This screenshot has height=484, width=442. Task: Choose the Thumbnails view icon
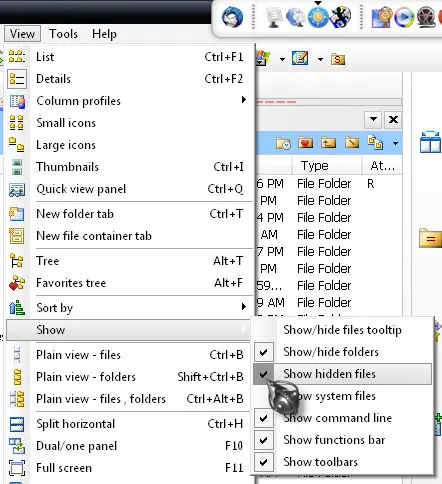[x=17, y=167]
